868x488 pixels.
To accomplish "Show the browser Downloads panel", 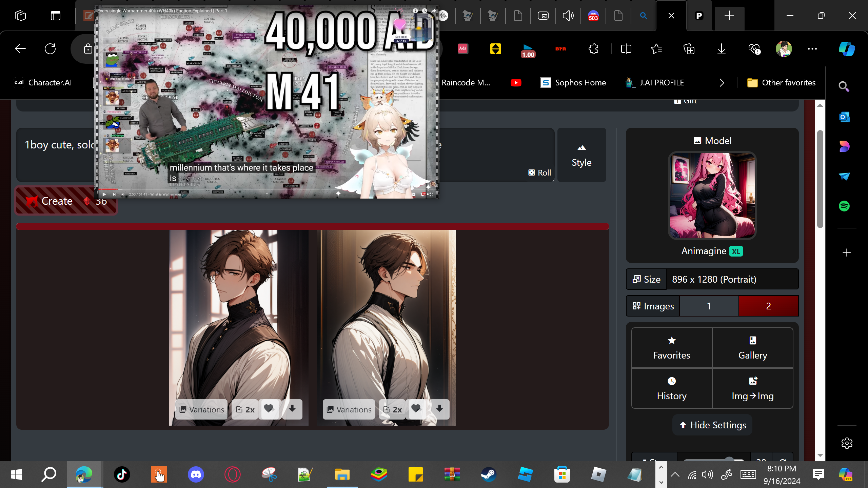I will [x=722, y=49].
